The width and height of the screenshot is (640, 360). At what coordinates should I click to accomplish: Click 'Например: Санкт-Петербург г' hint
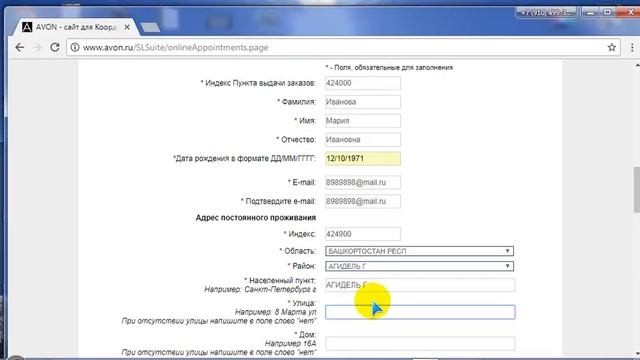(260, 289)
